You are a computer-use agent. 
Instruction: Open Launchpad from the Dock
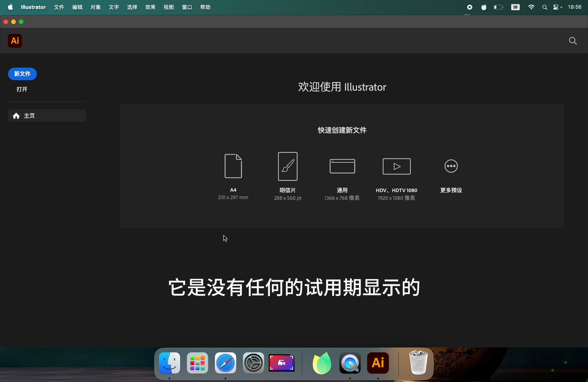[197, 363]
